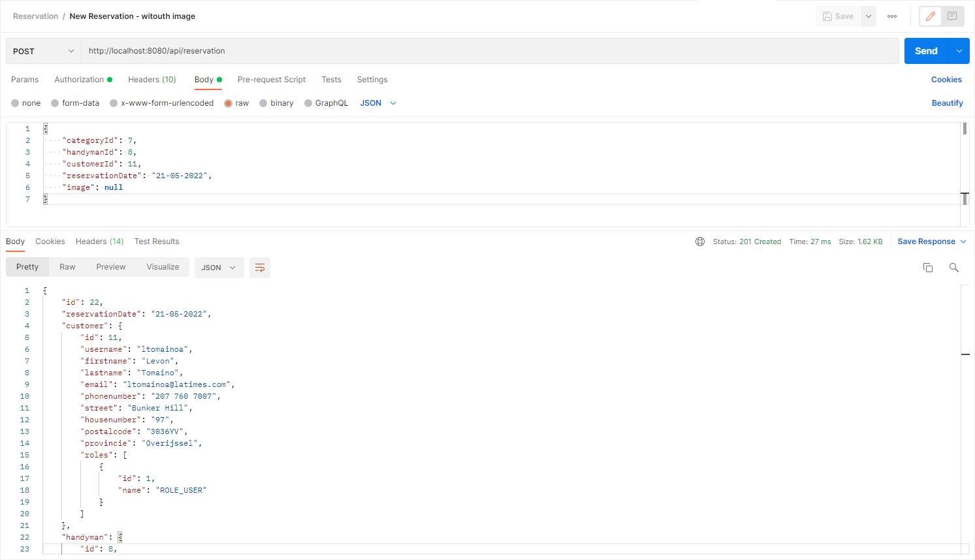Click the network globe icon near Status
The height and width of the screenshot is (560, 975).
coord(700,241)
